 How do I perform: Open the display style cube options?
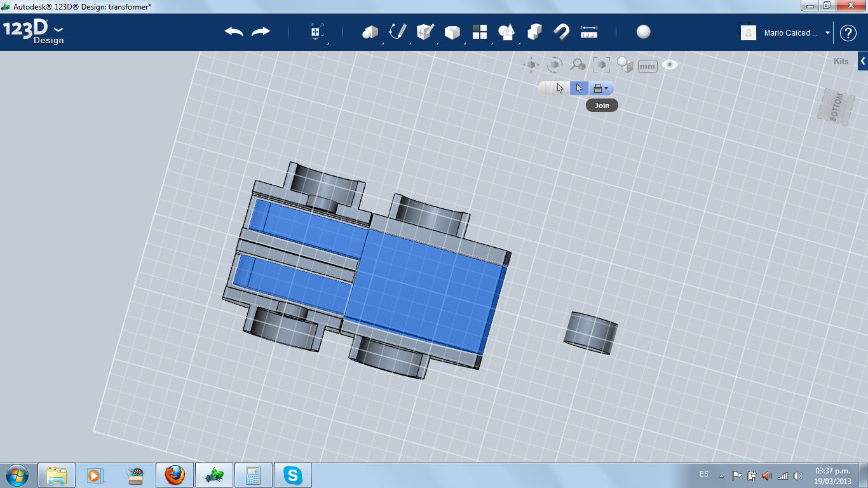(x=625, y=65)
